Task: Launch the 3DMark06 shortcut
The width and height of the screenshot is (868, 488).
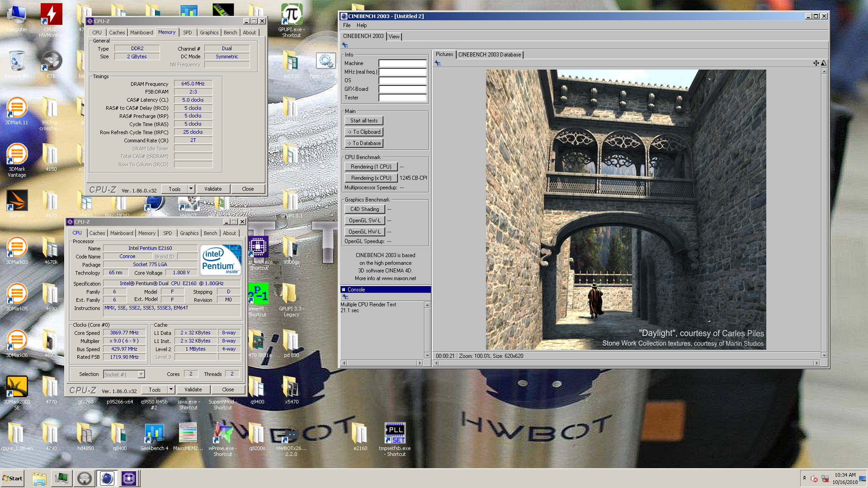Action: [17, 344]
